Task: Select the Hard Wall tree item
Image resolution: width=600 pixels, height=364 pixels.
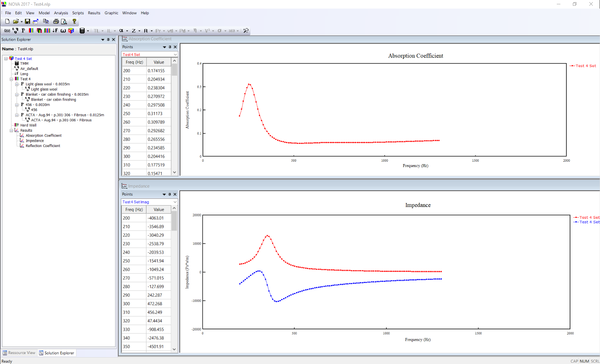Action: coord(28,125)
